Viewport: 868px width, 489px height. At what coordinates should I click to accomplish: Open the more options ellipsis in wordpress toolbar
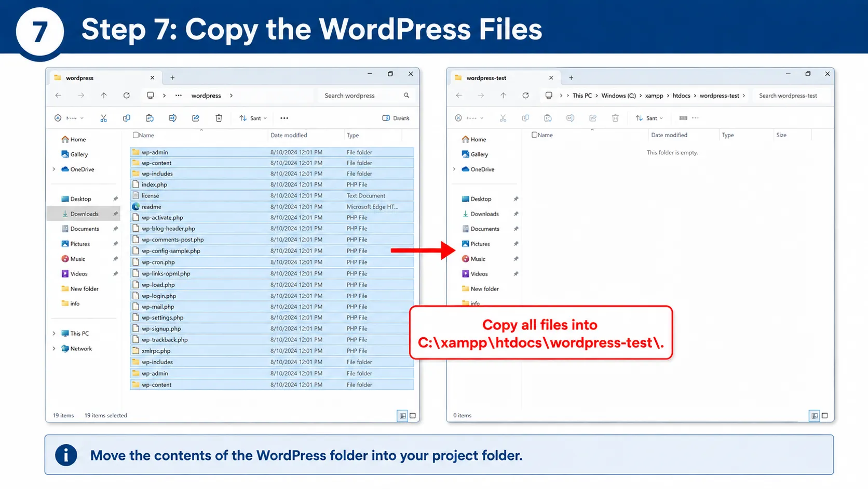(284, 118)
